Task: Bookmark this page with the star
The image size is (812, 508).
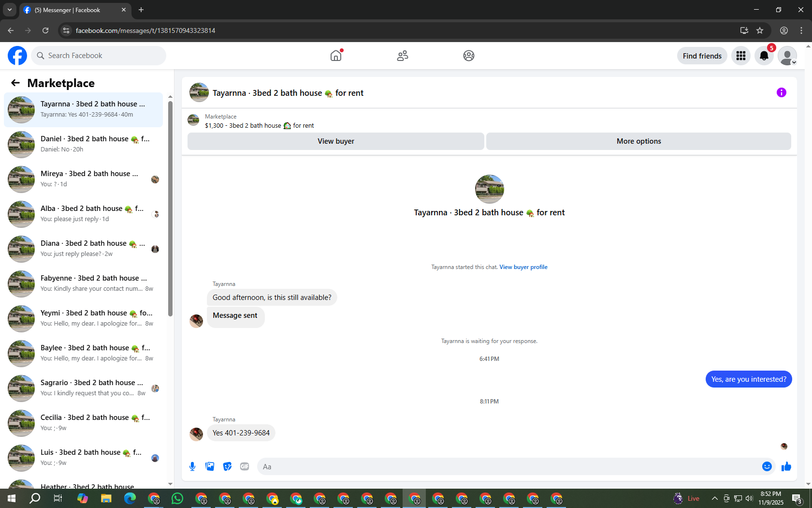Action: 760,30
